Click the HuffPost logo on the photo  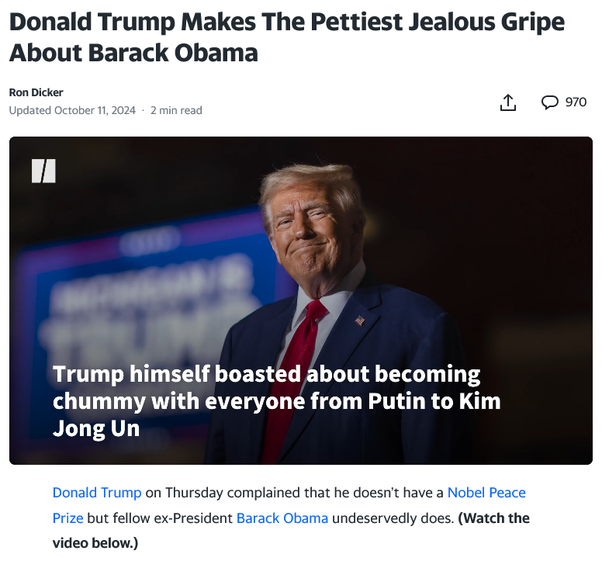tap(43, 171)
